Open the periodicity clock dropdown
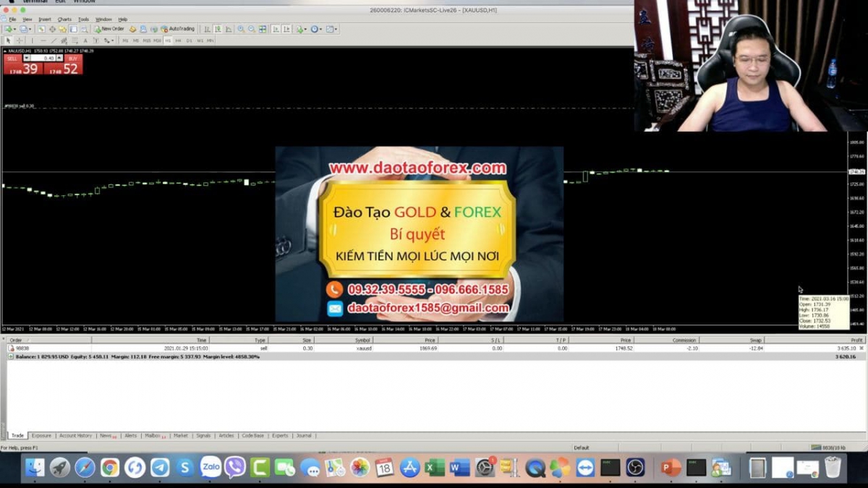Viewport: 868px width, 488px height. [x=317, y=29]
